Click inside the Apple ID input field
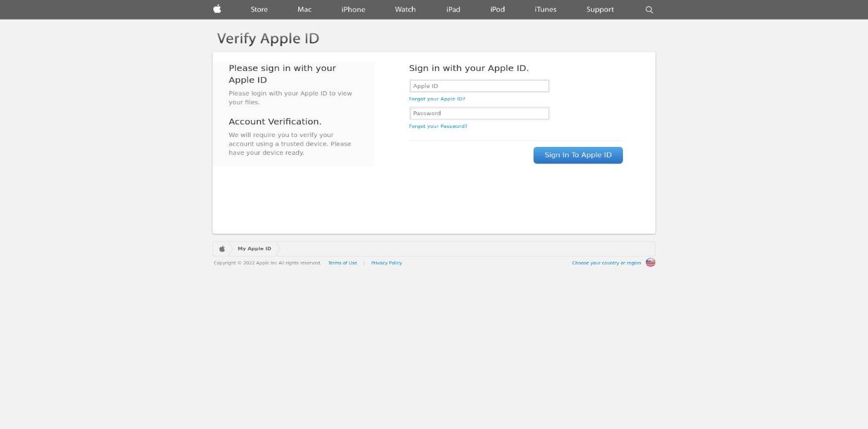This screenshot has width=868, height=429. (x=479, y=86)
